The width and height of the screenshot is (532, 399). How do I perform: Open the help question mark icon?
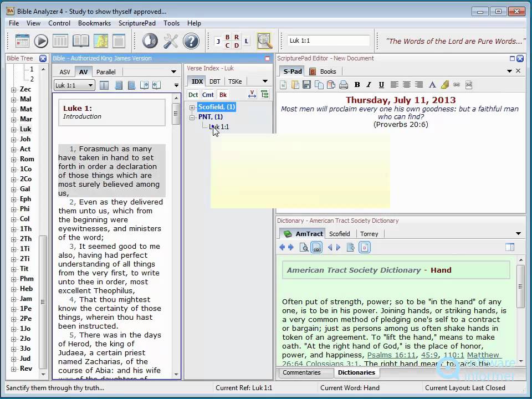click(191, 40)
